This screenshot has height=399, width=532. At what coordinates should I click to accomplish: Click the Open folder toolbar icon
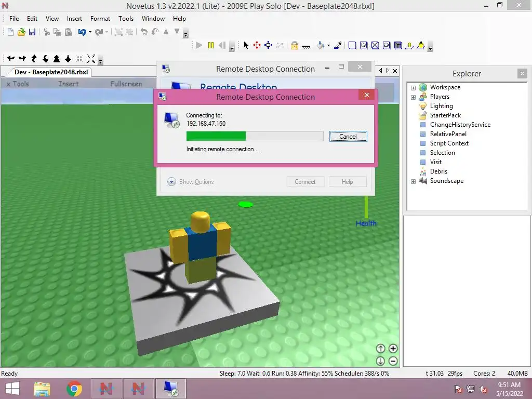click(21, 32)
